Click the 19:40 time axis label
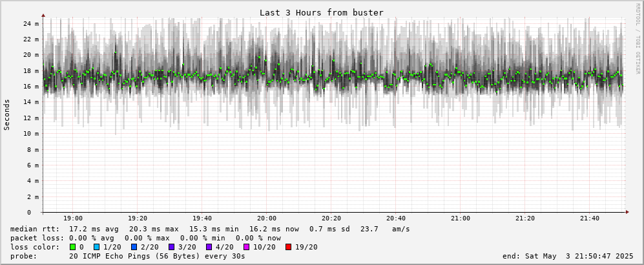This screenshot has width=644, height=265. click(x=202, y=218)
